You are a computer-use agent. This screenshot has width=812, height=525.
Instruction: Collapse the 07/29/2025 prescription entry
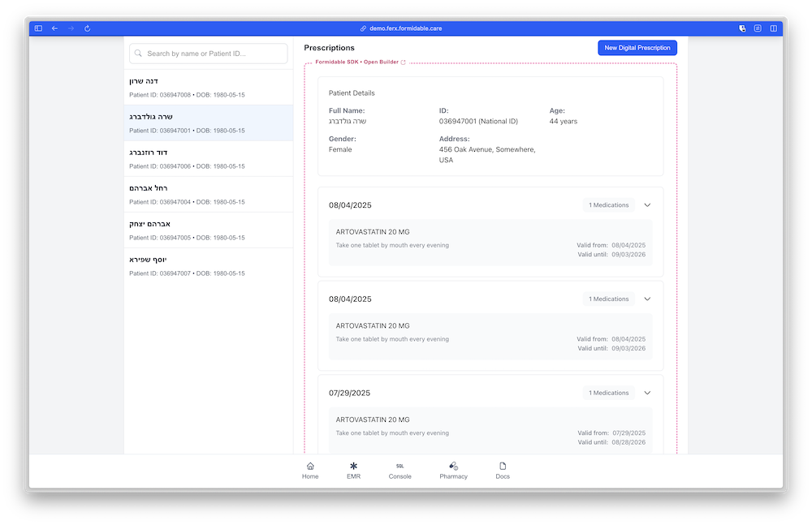tap(647, 392)
